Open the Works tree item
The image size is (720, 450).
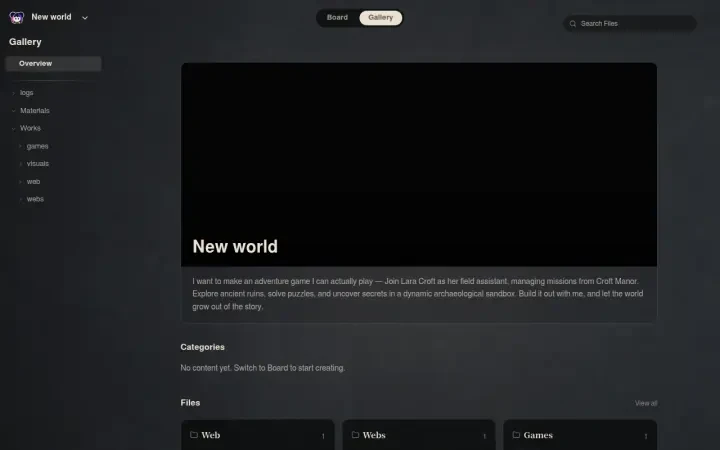coord(30,128)
